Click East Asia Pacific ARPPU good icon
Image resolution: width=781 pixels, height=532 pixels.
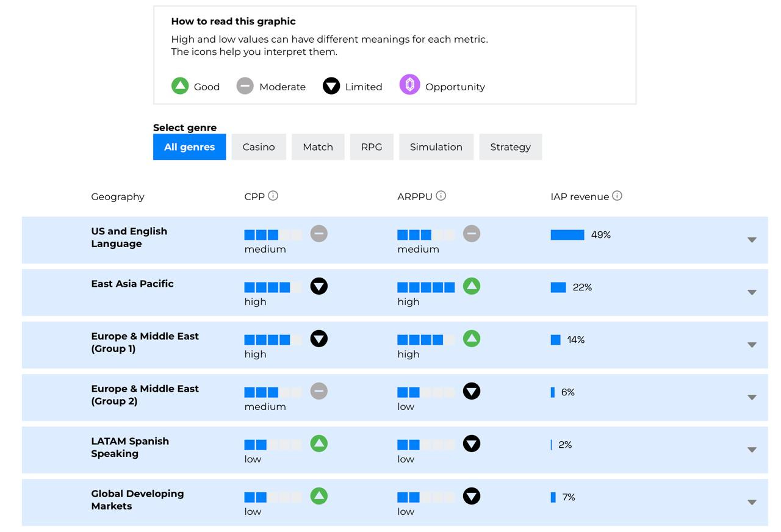pyautogui.click(x=471, y=286)
